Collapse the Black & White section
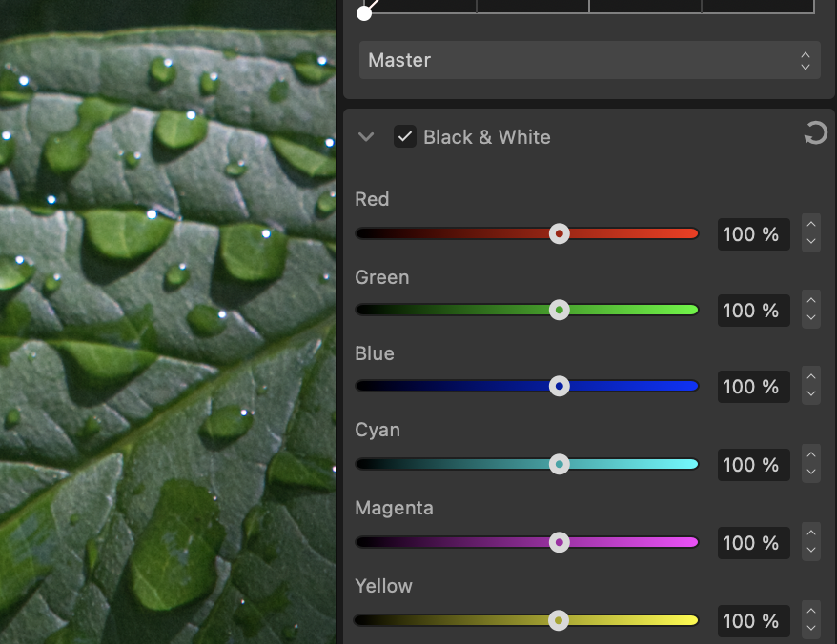 pyautogui.click(x=366, y=137)
